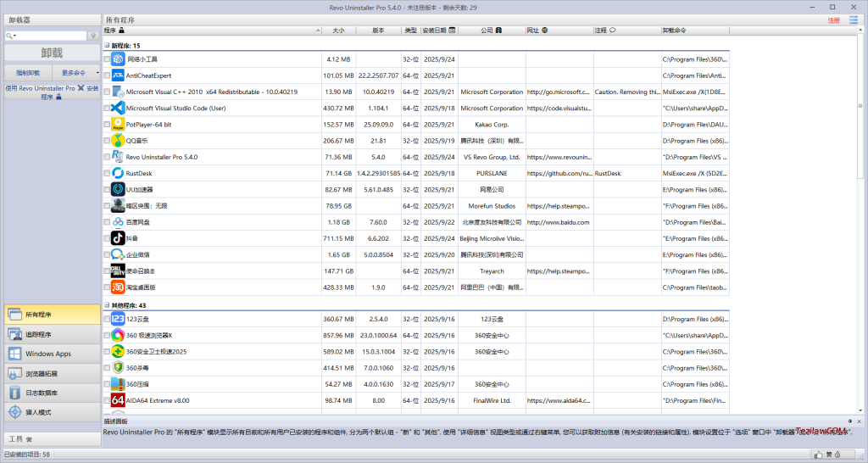Open the 猎人模式 module

pos(52,412)
